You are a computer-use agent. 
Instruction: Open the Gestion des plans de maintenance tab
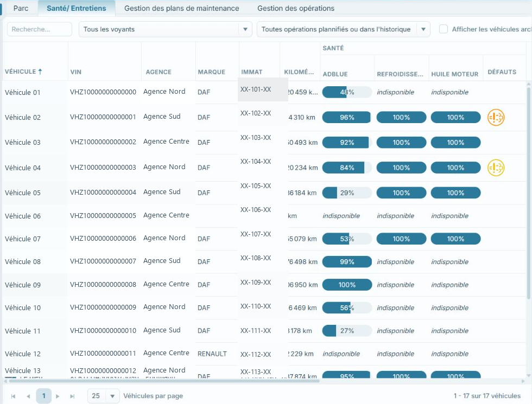[x=181, y=8]
